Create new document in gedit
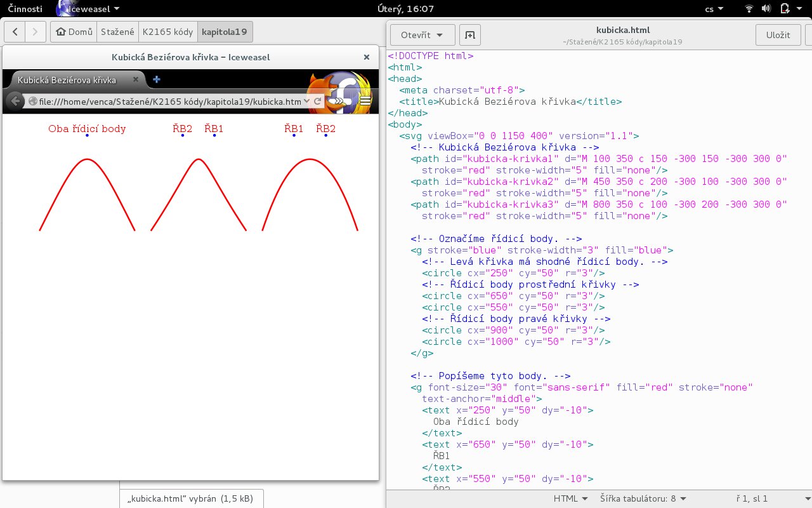The height and width of the screenshot is (508, 812). [470, 34]
